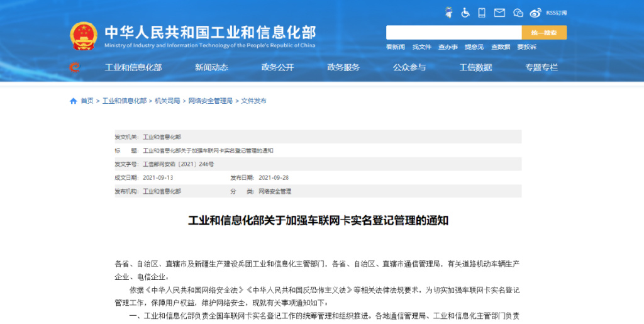Click the 发布日期 value 2021-09-28

click(x=274, y=178)
